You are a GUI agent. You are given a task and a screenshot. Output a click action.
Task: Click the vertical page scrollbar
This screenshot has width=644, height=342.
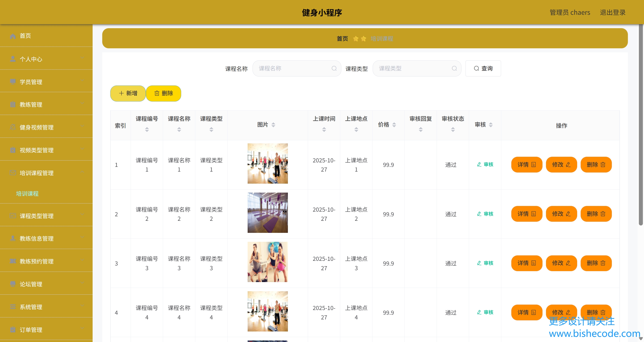641,125
